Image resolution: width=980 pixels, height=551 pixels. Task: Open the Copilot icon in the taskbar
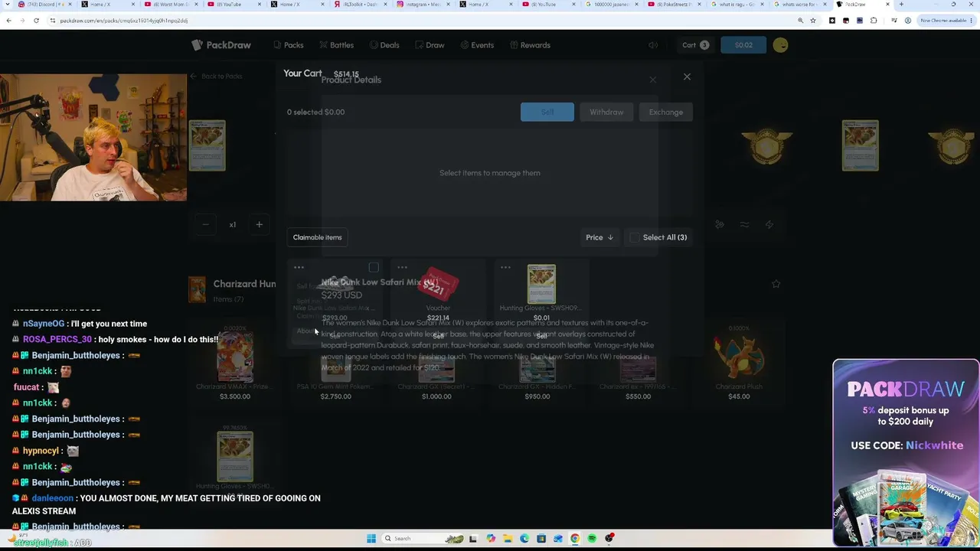tap(491, 539)
